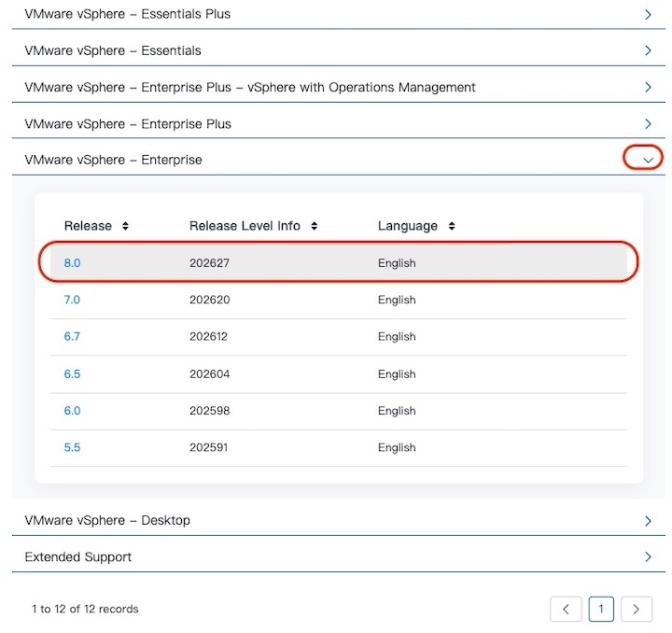
Task: Expand VMware vSphere – Essentials Plus chevron
Action: tap(648, 15)
